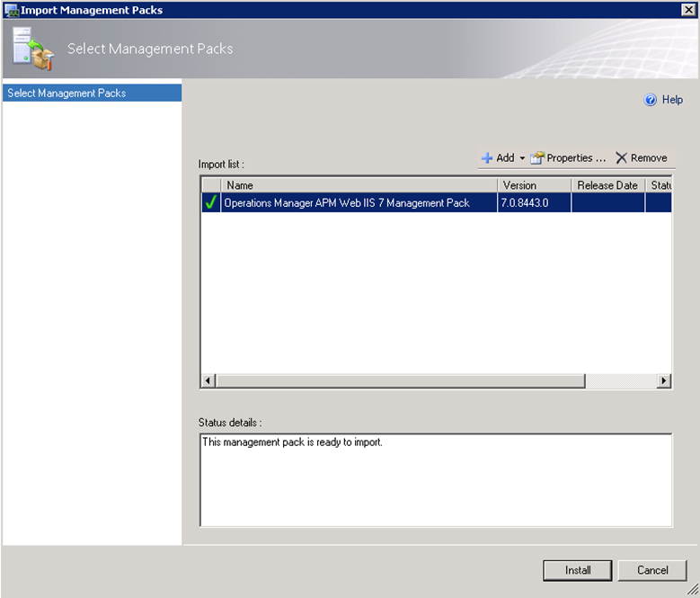Click the 'ready to import' status details text
The image size is (700, 598).
click(292, 442)
